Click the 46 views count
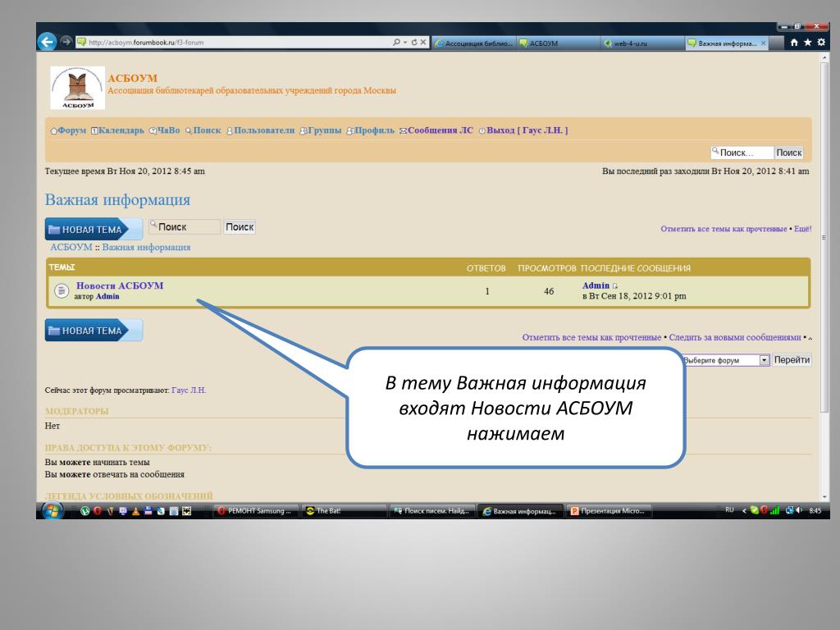Screen dimensions: 840x630 pos(549,291)
